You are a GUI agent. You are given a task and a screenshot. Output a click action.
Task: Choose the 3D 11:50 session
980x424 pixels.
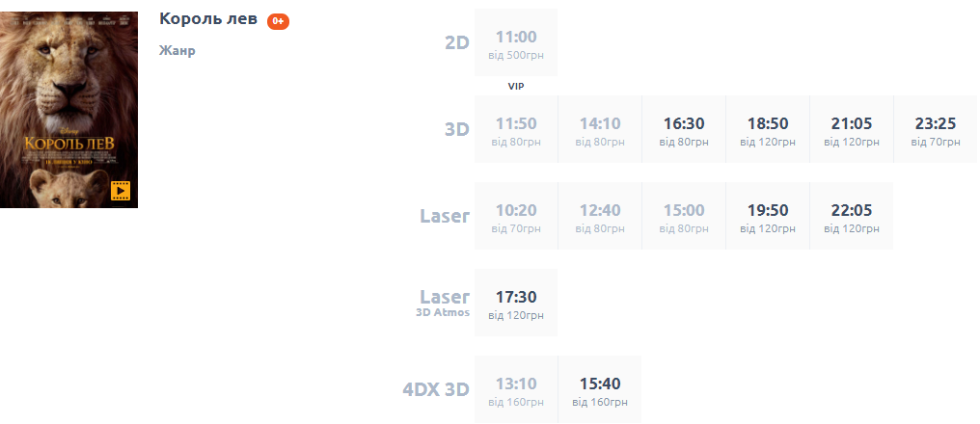click(516, 130)
